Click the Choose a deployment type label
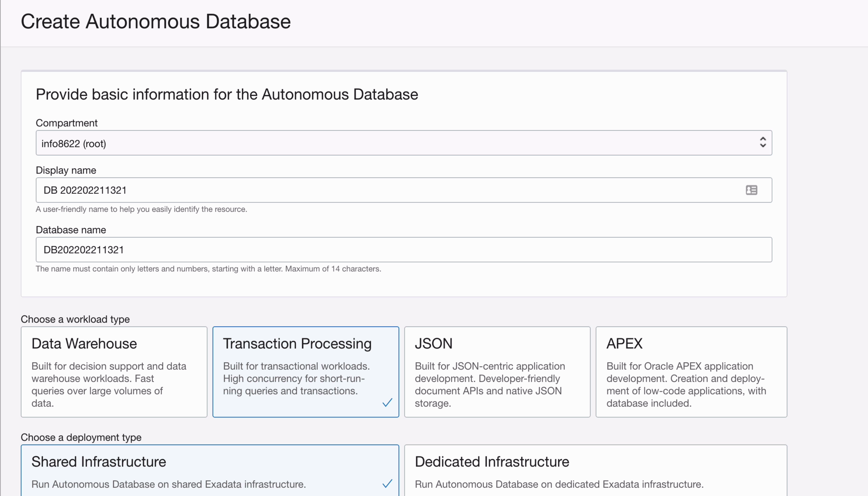 pyautogui.click(x=81, y=437)
